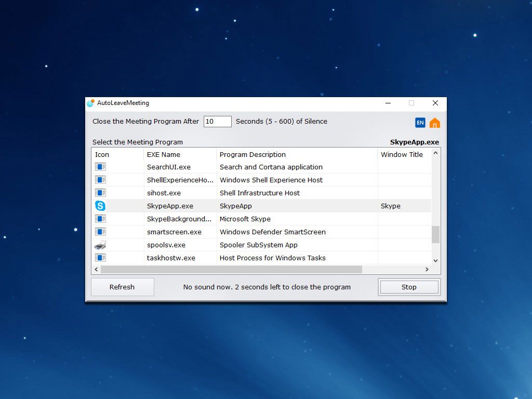532x399 pixels.
Task: Click the icon beside sihost.exe
Action: pos(100,193)
